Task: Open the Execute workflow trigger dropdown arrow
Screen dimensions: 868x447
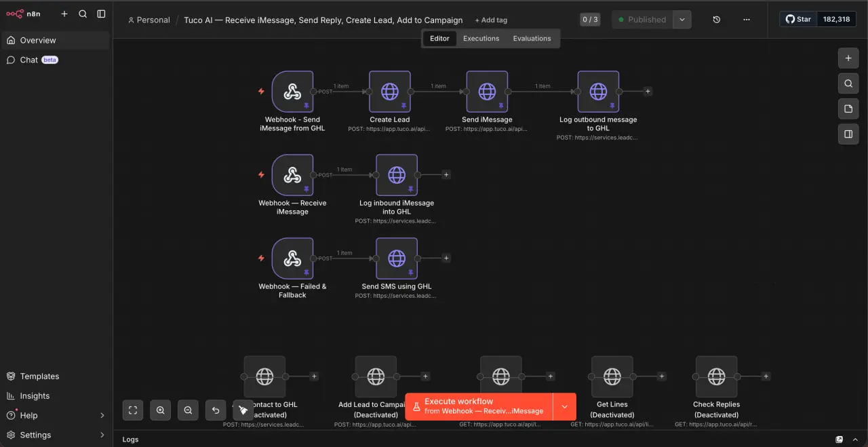Action: [564, 406]
